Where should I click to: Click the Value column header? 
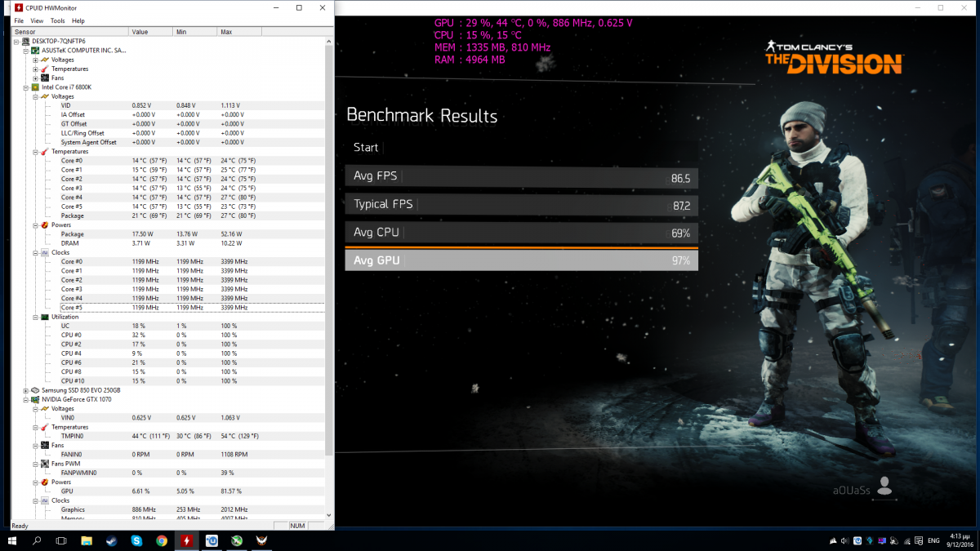pyautogui.click(x=151, y=31)
